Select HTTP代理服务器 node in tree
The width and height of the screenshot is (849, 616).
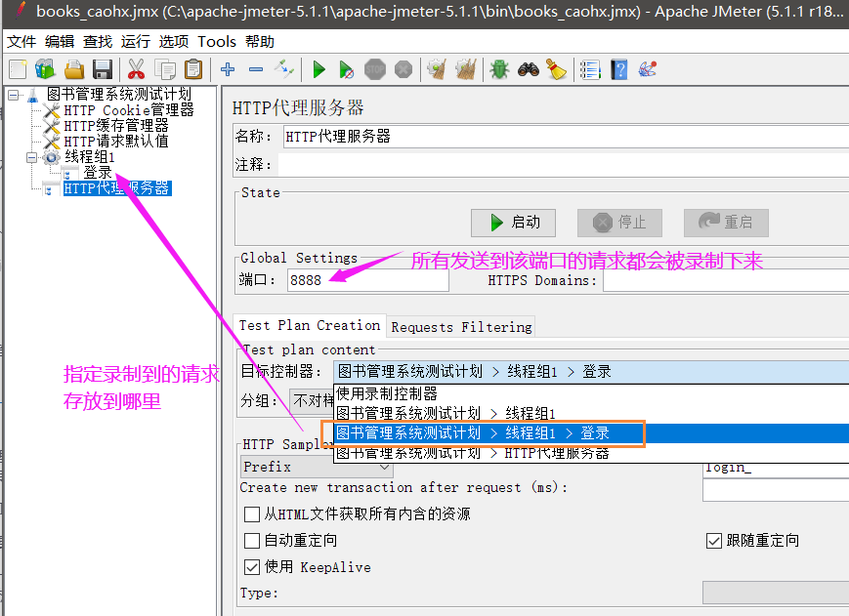(117, 188)
